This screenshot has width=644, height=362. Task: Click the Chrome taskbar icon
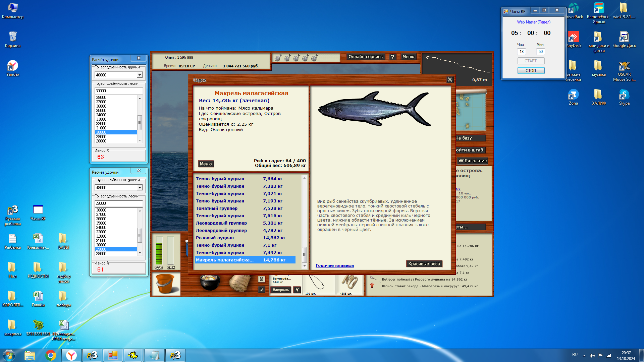click(x=51, y=355)
